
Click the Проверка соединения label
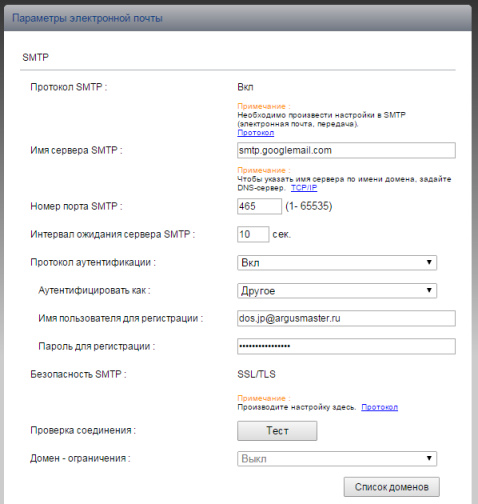(x=83, y=430)
